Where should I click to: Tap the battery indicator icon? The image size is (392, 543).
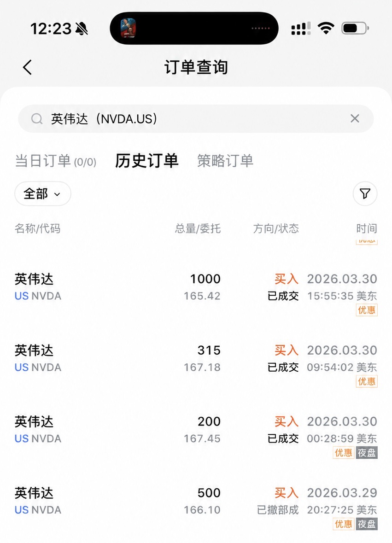pos(355,28)
